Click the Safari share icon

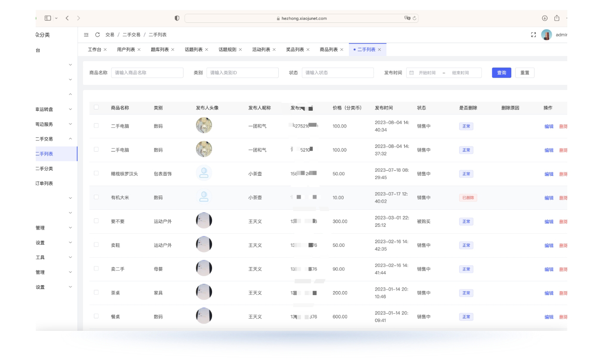pos(556,18)
